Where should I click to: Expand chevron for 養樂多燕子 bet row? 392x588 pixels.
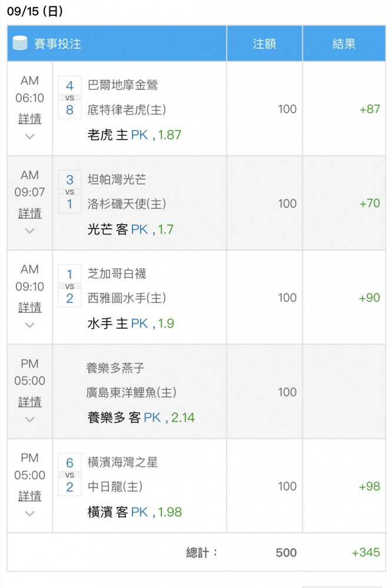coord(29,419)
